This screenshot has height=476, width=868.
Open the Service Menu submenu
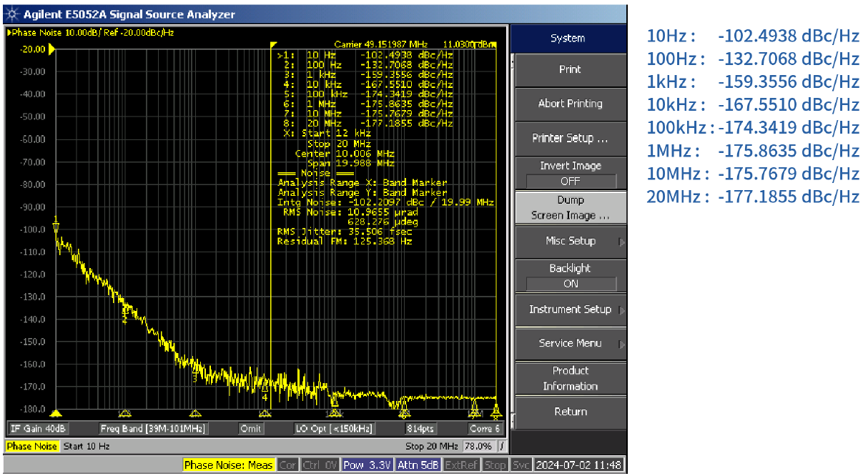pyautogui.click(x=570, y=344)
